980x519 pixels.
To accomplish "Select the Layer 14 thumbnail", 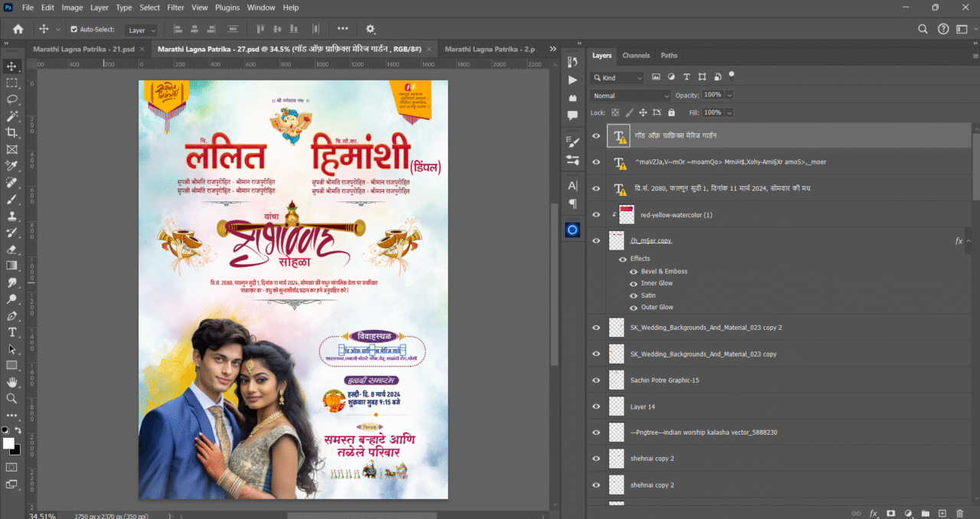I will coord(616,406).
